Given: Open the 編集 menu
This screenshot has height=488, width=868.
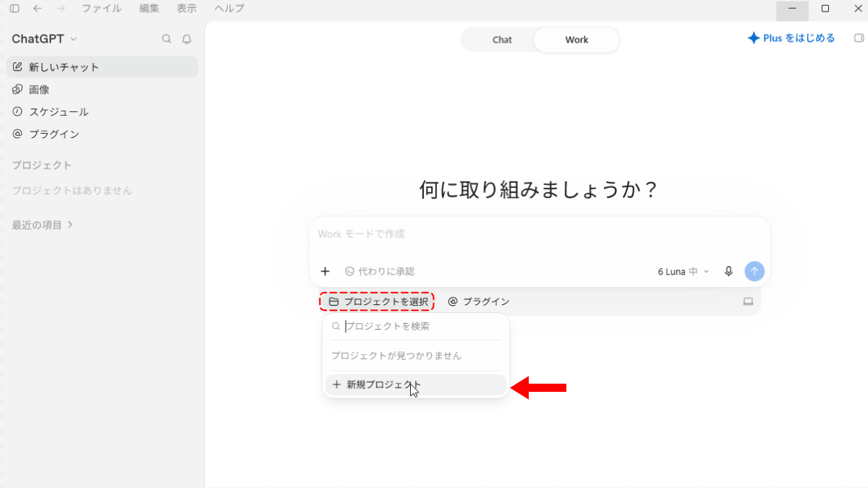Looking at the screenshot, I should (149, 9).
